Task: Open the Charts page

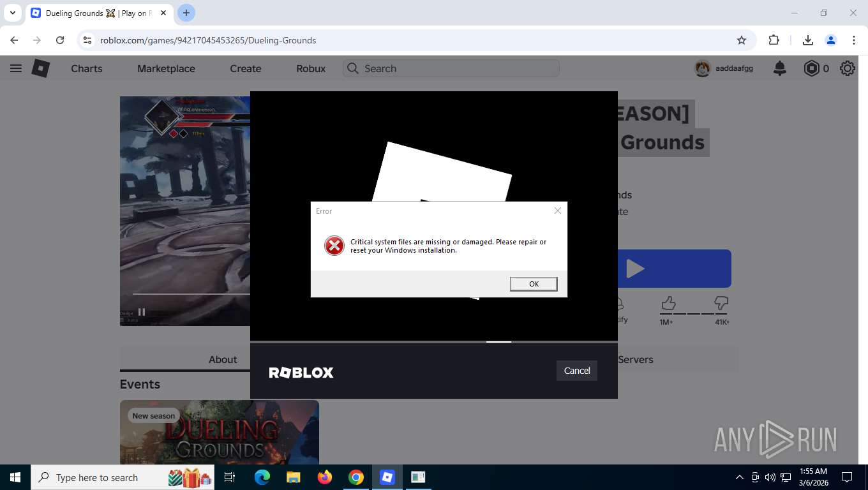Action: (87, 68)
